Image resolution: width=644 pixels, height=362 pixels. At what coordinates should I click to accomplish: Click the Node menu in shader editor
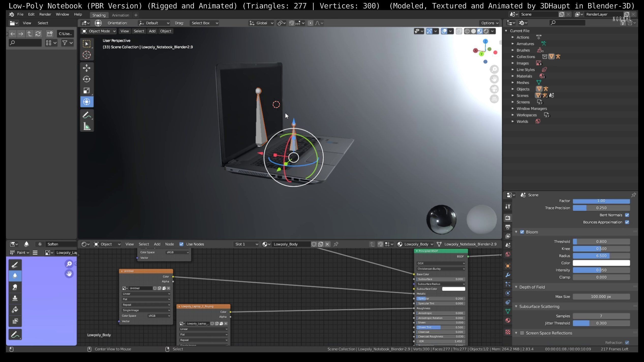coord(169,244)
